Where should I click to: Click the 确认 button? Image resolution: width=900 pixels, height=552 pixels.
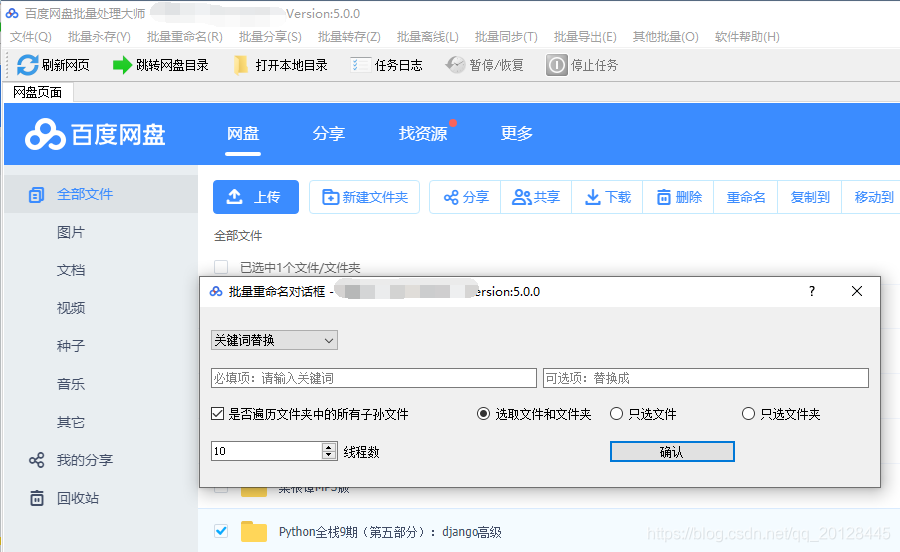672,452
